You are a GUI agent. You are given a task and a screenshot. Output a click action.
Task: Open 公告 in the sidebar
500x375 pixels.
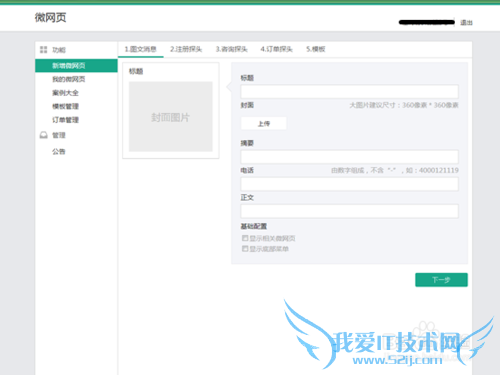point(59,152)
